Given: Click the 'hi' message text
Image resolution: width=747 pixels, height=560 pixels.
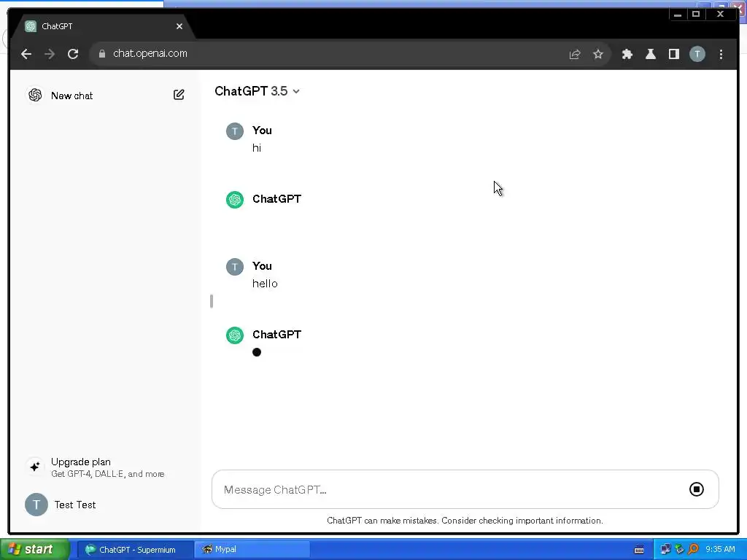Looking at the screenshot, I should click(x=257, y=148).
